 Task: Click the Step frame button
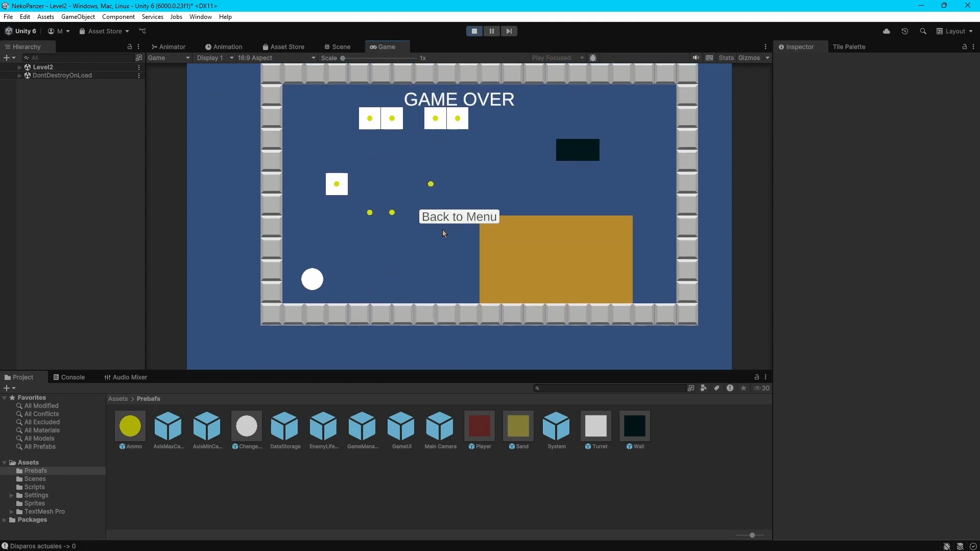click(x=509, y=31)
